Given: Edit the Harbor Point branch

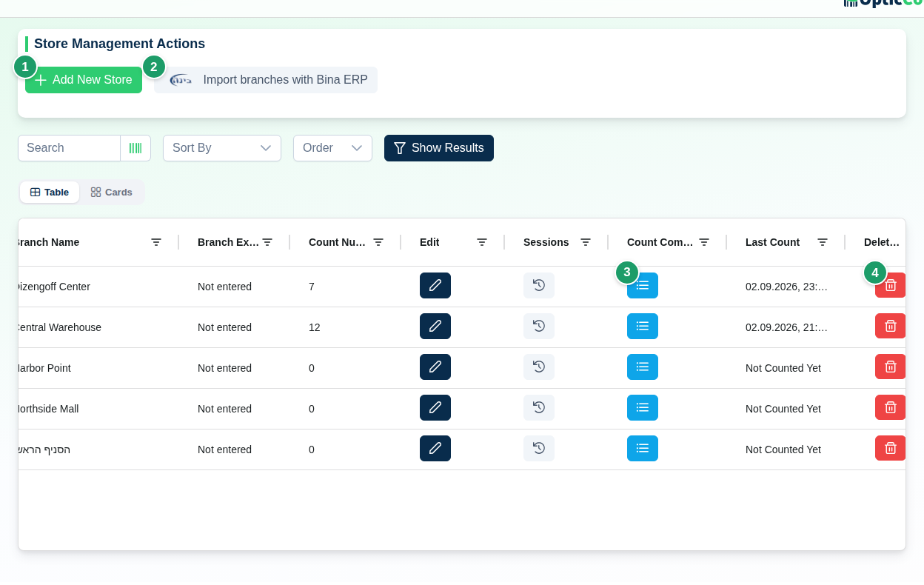Looking at the screenshot, I should tap(435, 367).
